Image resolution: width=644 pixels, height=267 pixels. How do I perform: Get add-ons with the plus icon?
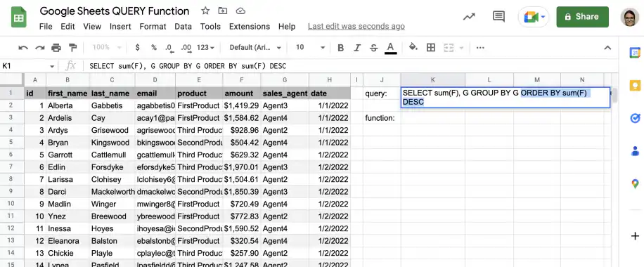tap(635, 236)
